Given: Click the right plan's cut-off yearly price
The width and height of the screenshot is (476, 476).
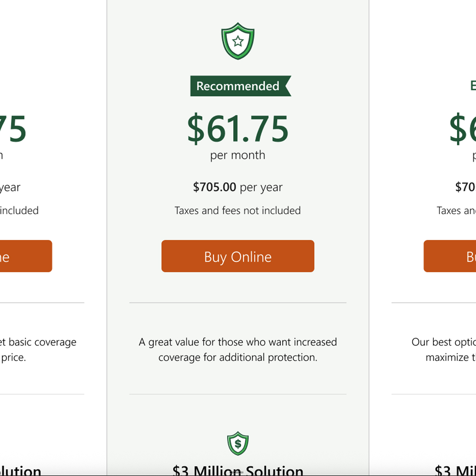Looking at the screenshot, I should pos(465,187).
